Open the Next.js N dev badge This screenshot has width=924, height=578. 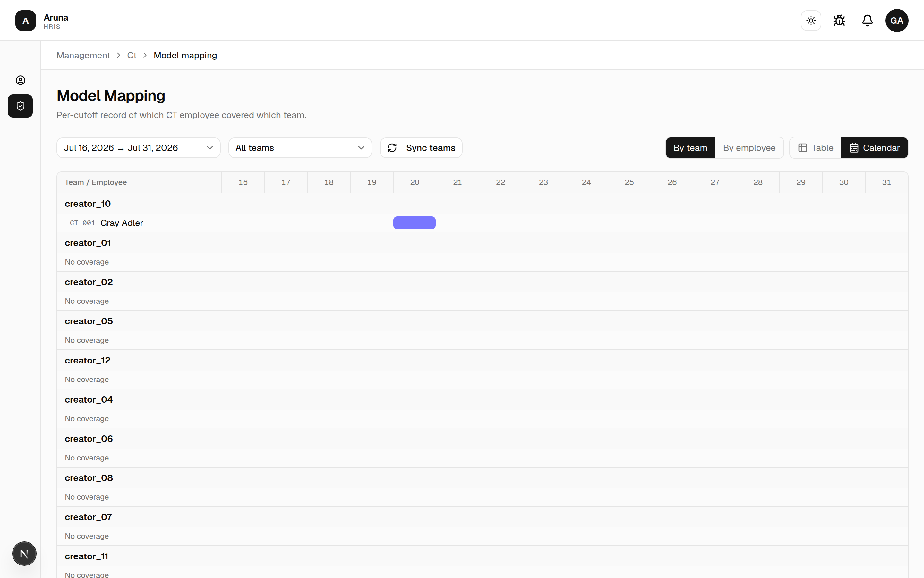(x=24, y=554)
